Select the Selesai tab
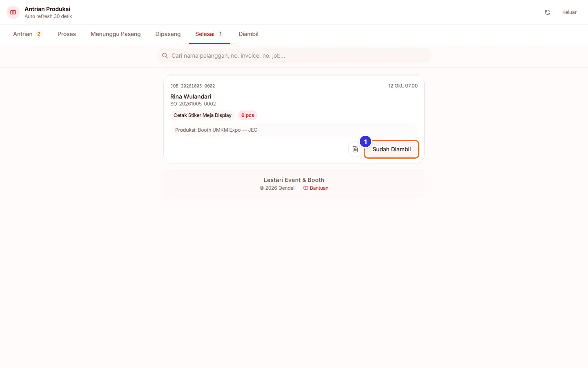The width and height of the screenshot is (588, 368). pos(209,34)
